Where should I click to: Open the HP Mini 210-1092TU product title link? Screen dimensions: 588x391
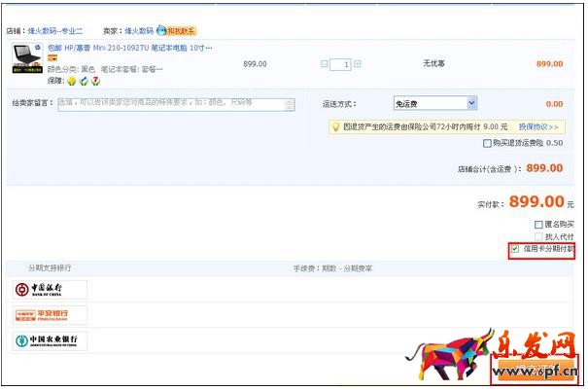(x=129, y=48)
